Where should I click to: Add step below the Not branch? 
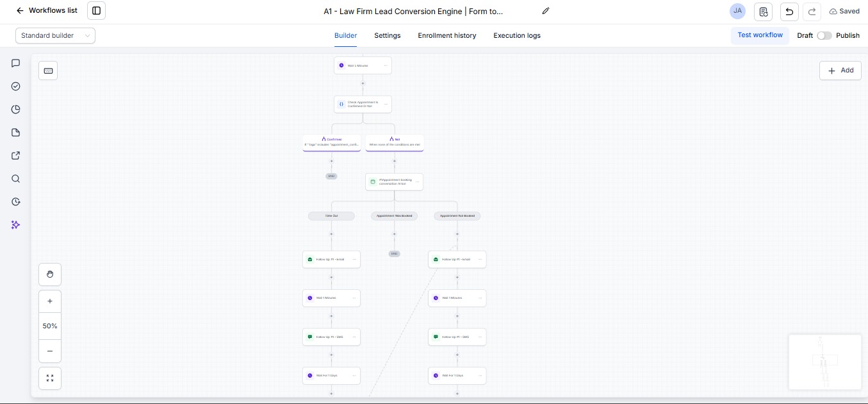[x=395, y=161]
